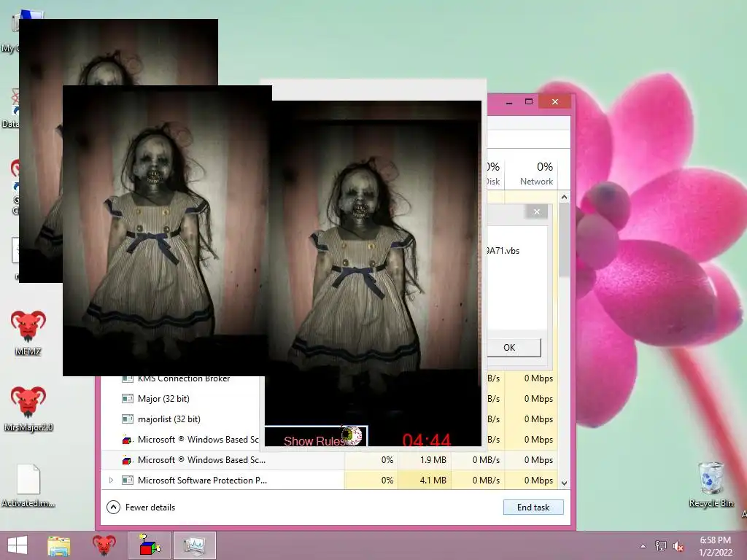Select the highlighted Microsoft Windows Based Sc... row

tap(329, 460)
